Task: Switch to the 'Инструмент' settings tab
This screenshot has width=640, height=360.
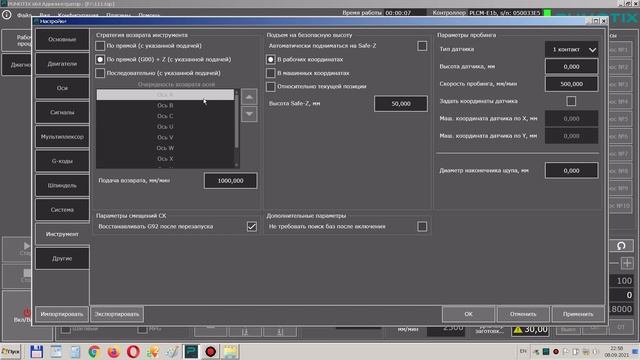Action: pos(62,234)
